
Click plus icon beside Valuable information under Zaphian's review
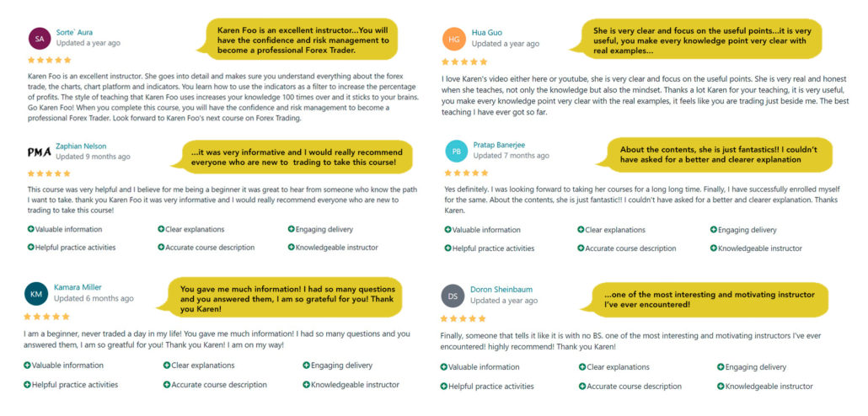pyautogui.click(x=31, y=229)
